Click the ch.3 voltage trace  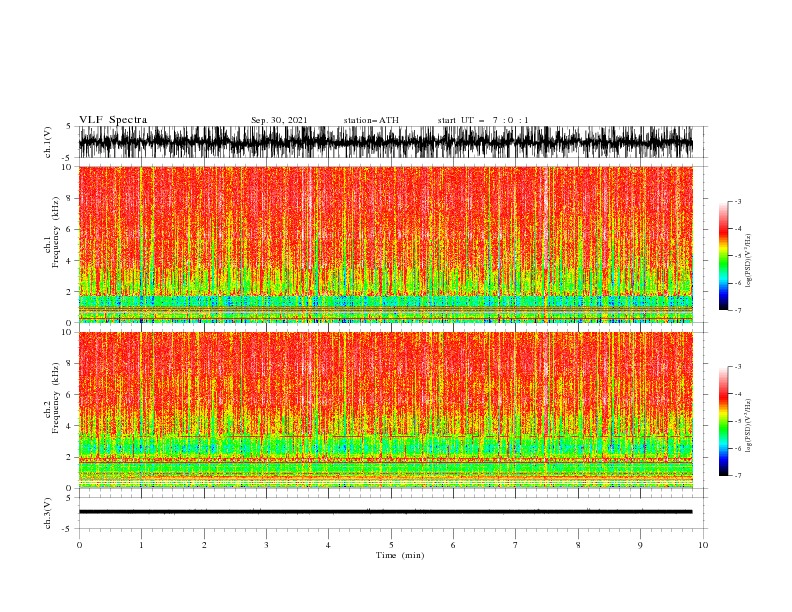coord(385,512)
